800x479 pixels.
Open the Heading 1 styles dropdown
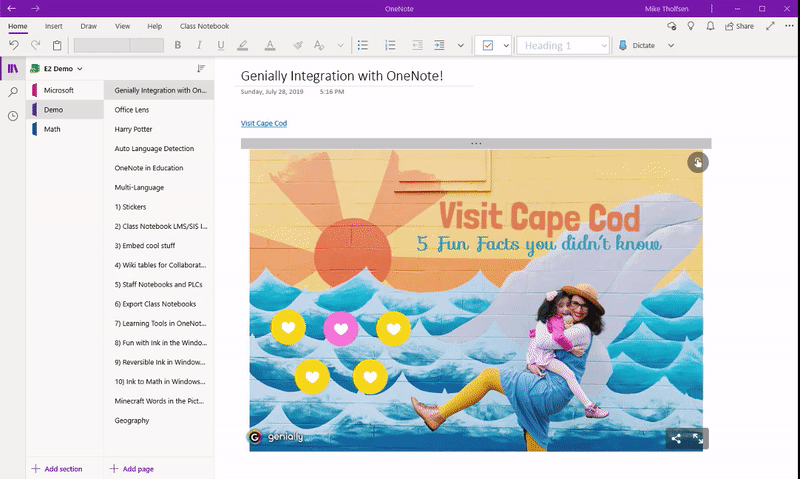tap(563, 45)
